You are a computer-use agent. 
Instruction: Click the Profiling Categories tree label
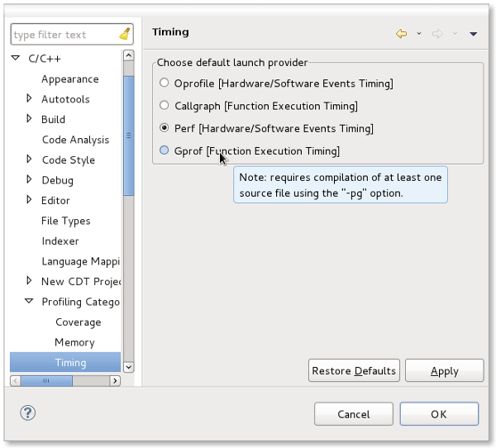[x=81, y=302]
